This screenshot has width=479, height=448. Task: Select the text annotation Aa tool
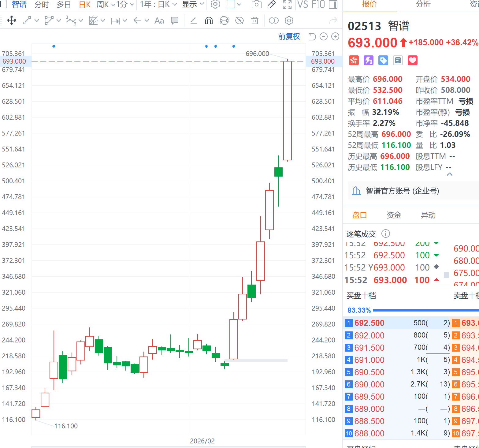coord(159,21)
